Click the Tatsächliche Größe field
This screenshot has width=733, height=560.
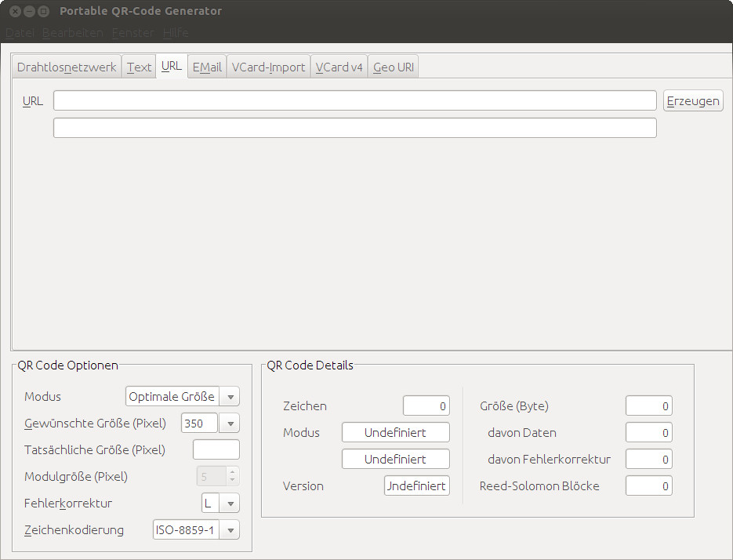pyautogui.click(x=216, y=450)
